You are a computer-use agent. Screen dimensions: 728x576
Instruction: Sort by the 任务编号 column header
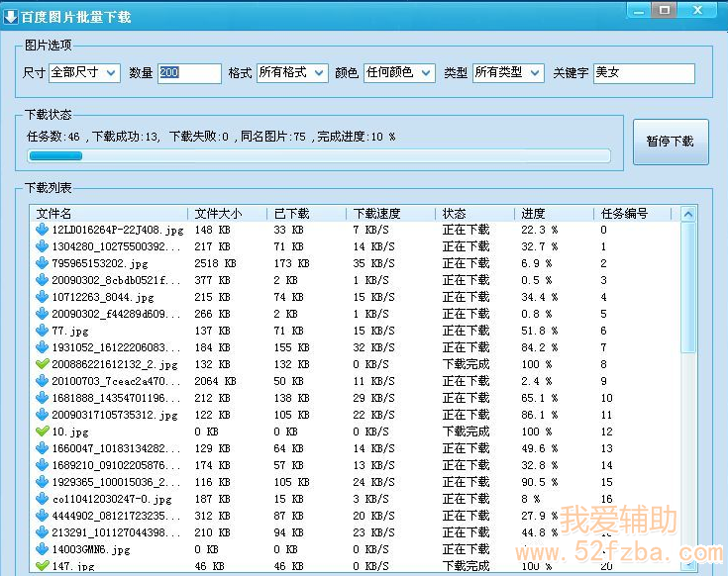point(633,214)
